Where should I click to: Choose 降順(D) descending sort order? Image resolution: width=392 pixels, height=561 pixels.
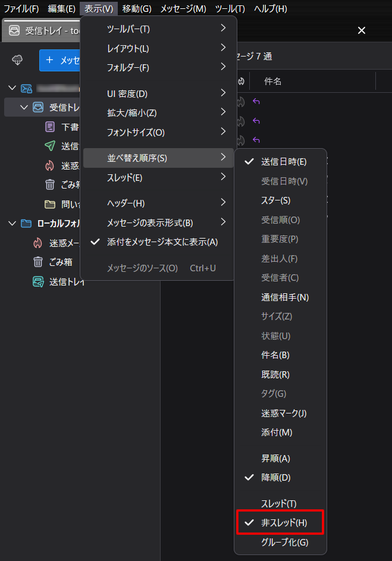click(x=276, y=478)
